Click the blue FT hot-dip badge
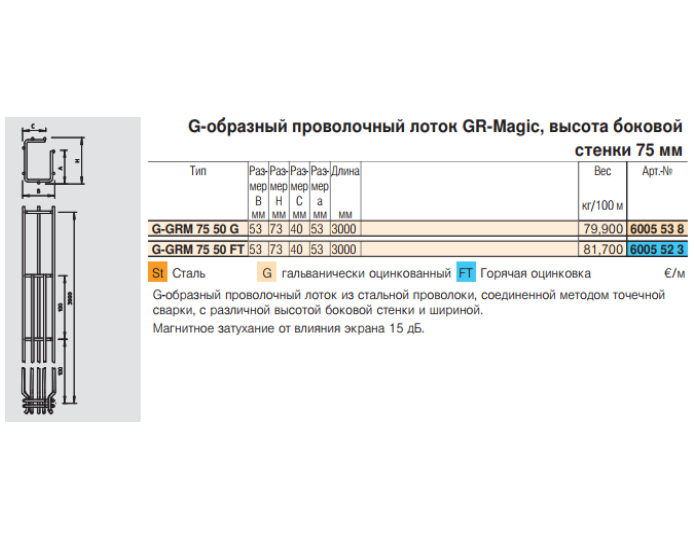 tap(466, 273)
